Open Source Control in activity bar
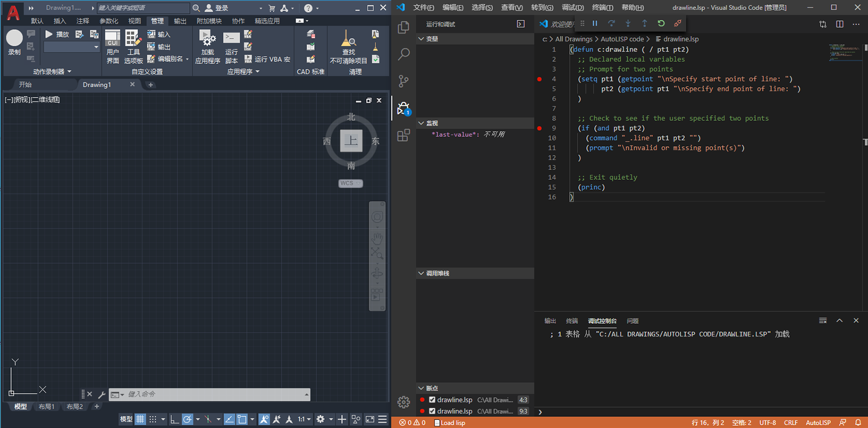The height and width of the screenshot is (428, 868). pos(404,81)
